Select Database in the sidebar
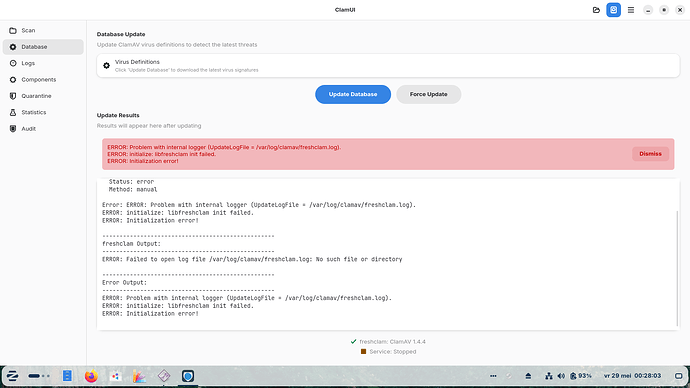Screen dimensions: 690x388 point(43,47)
